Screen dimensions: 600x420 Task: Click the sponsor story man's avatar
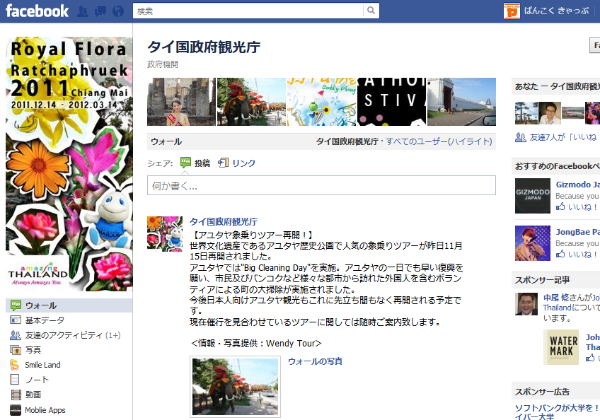527,304
